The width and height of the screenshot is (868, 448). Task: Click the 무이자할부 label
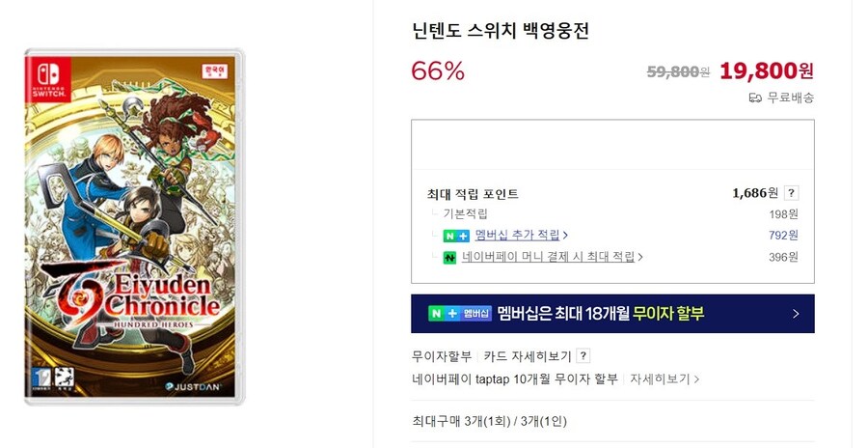pos(442,356)
